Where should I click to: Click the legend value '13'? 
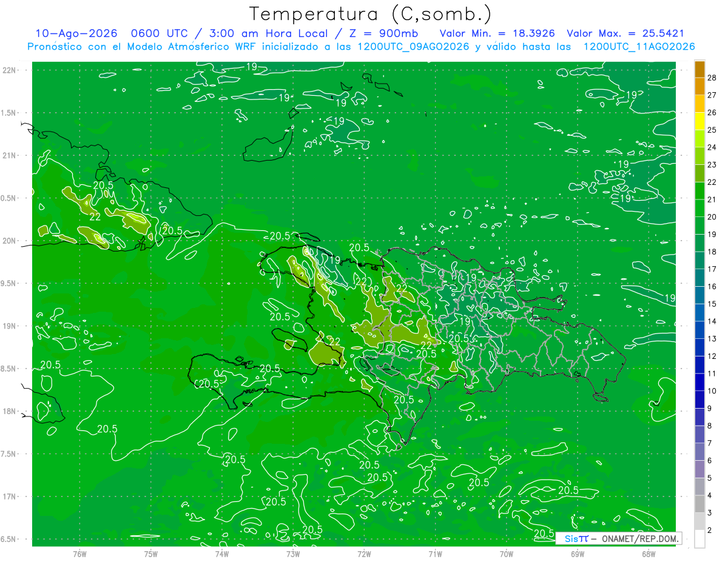[712, 338]
